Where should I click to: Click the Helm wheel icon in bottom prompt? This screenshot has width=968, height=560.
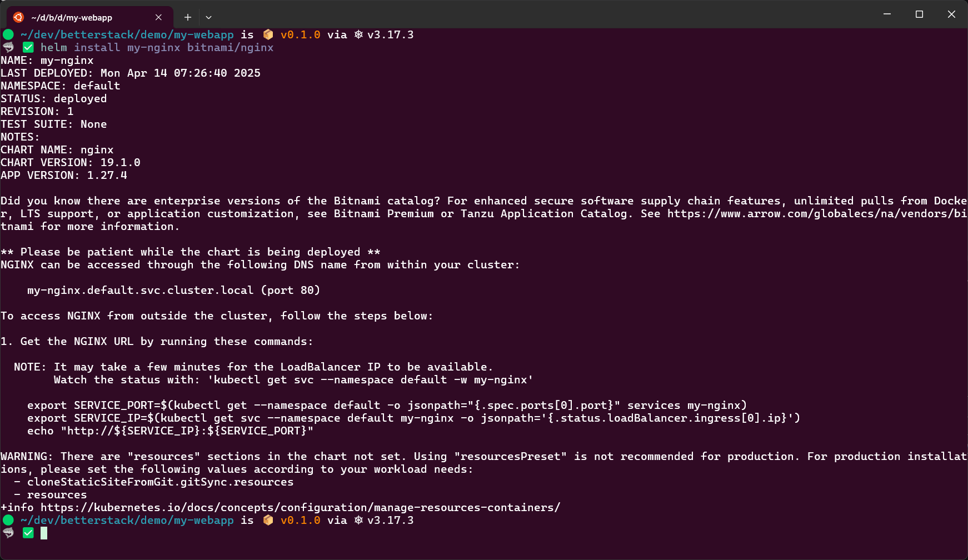click(x=359, y=520)
